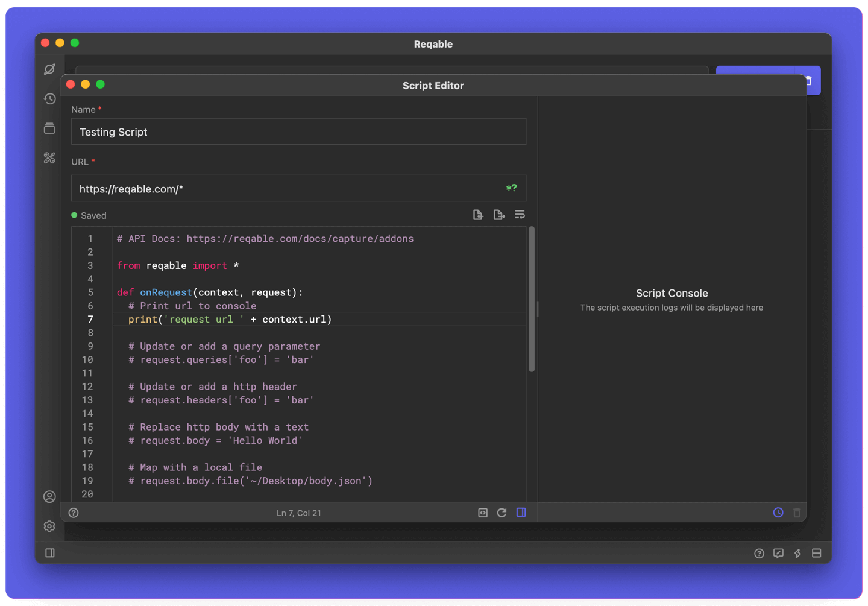The height and width of the screenshot is (606, 868).
Task: Open the settings gear in Reqable sidebar
Action: pos(49,526)
